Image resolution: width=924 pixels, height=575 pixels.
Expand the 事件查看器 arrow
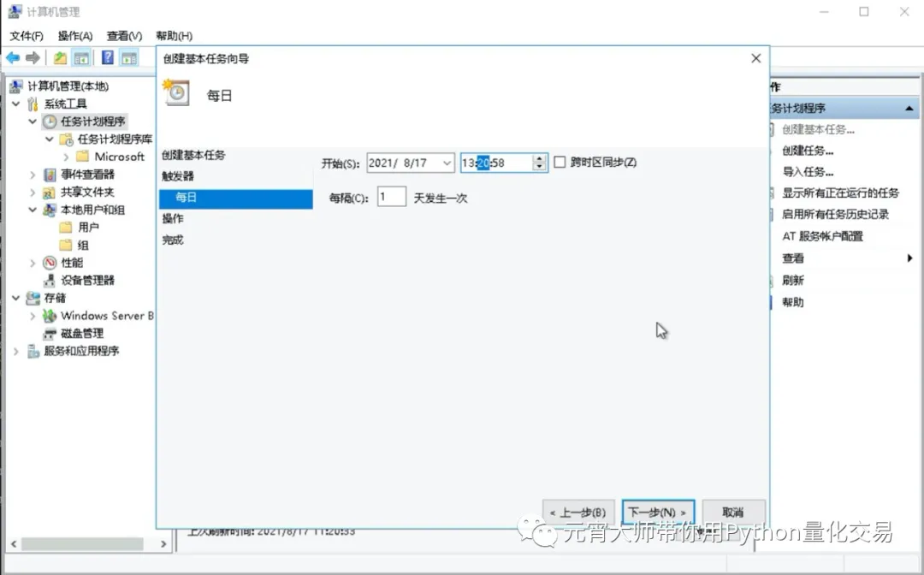(33, 175)
